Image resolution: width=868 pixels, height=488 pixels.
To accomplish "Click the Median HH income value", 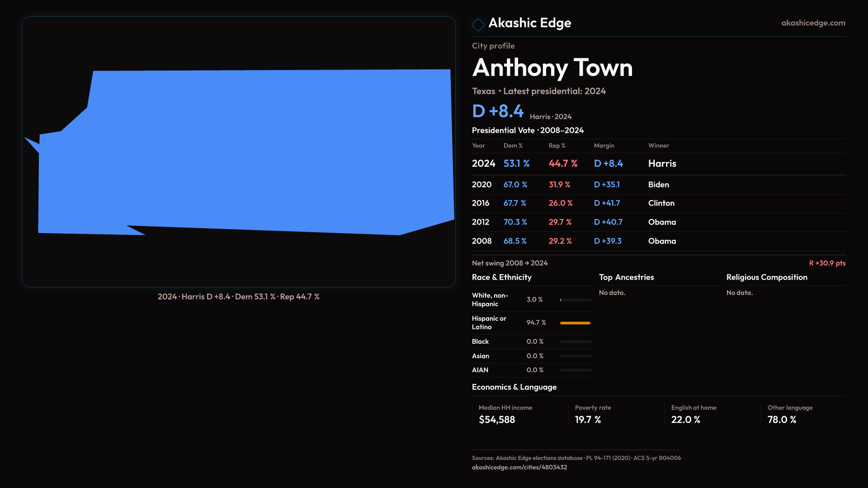I will (x=496, y=420).
